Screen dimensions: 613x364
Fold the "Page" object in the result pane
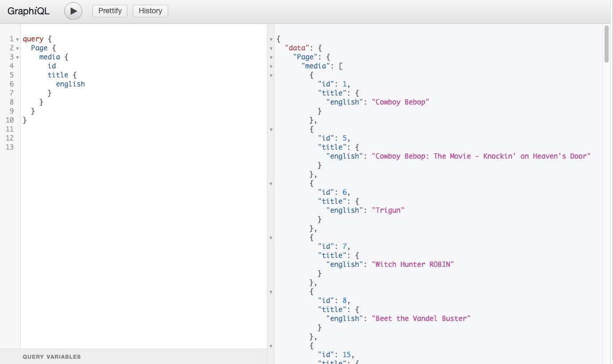click(x=271, y=57)
